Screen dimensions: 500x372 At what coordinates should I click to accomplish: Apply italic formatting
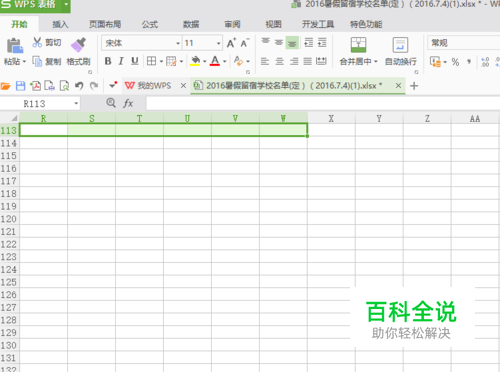[121, 61]
